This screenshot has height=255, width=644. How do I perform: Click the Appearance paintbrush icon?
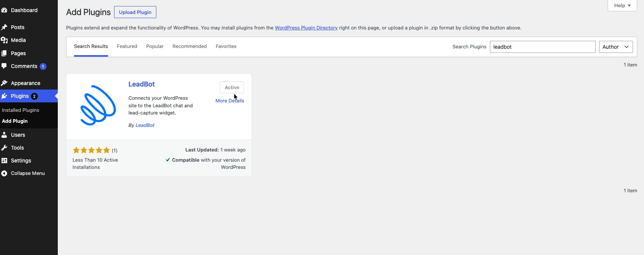4,83
